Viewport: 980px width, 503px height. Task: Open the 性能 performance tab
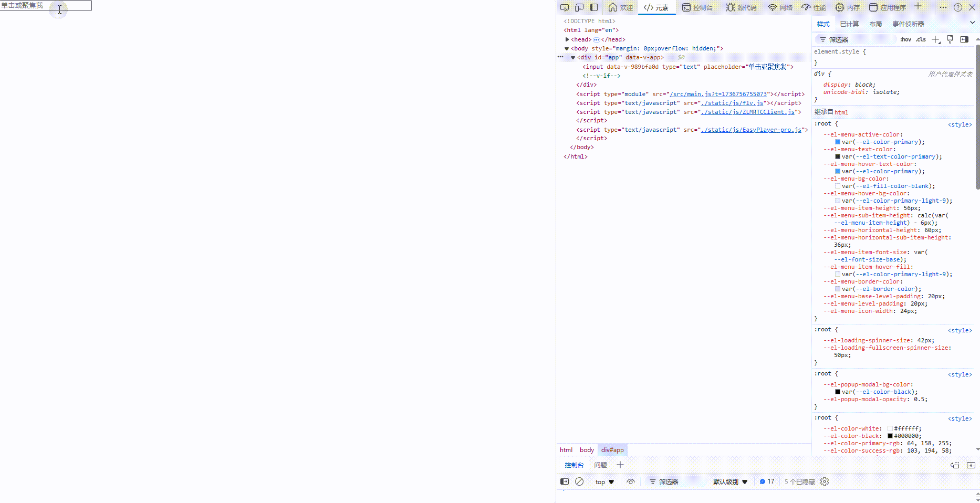pos(814,7)
